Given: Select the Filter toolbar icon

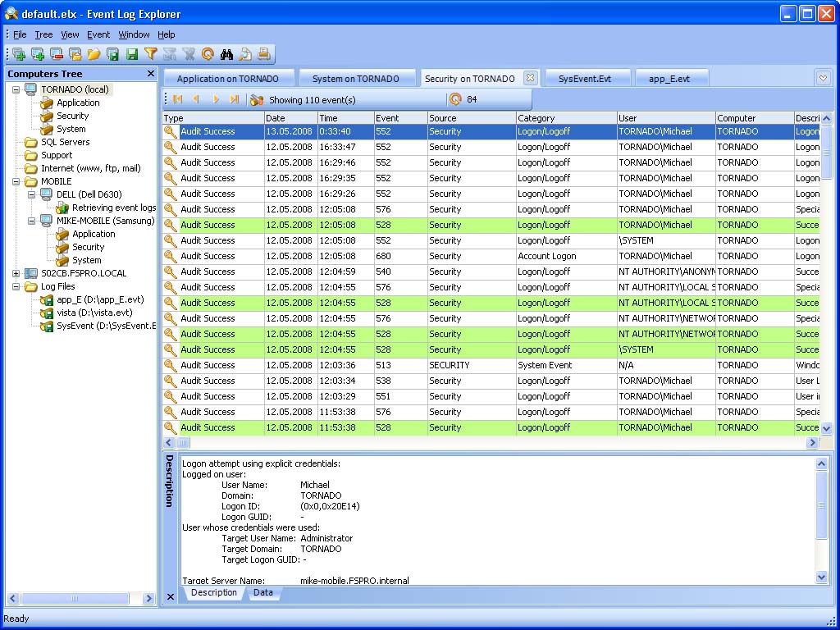Looking at the screenshot, I should click(150, 54).
